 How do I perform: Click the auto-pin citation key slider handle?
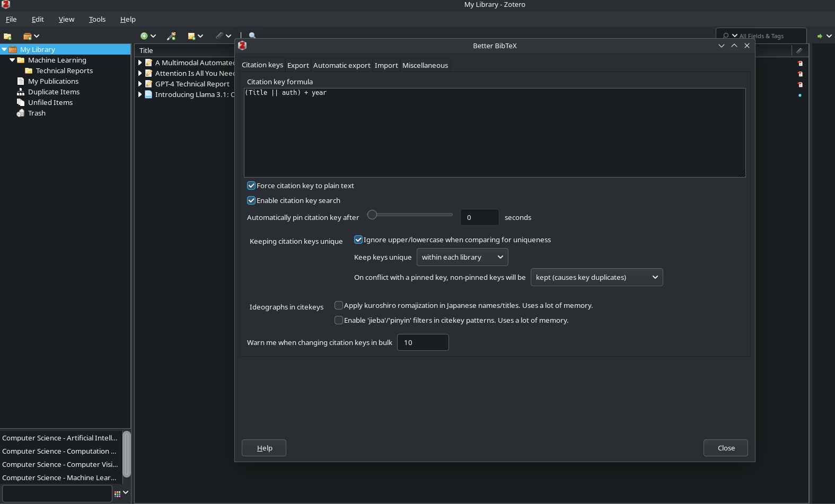tap(372, 215)
